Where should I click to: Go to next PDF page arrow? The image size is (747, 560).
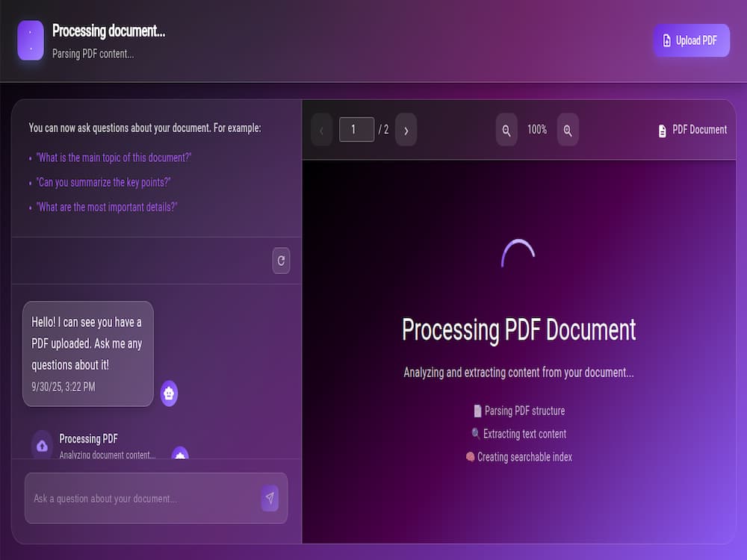point(406,130)
